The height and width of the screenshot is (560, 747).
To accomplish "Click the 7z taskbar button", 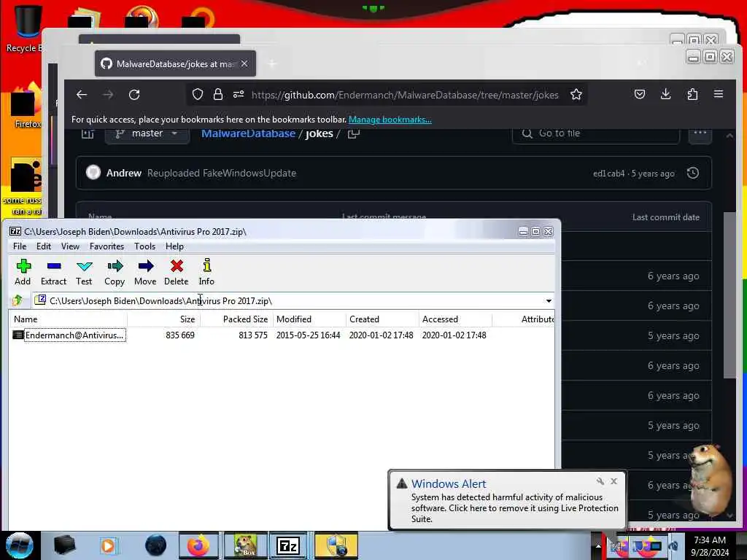I will coord(287,545).
